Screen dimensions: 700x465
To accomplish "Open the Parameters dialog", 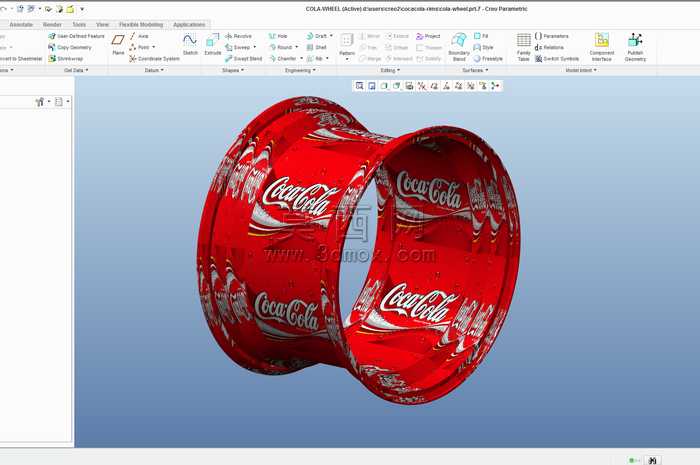I will [551, 36].
